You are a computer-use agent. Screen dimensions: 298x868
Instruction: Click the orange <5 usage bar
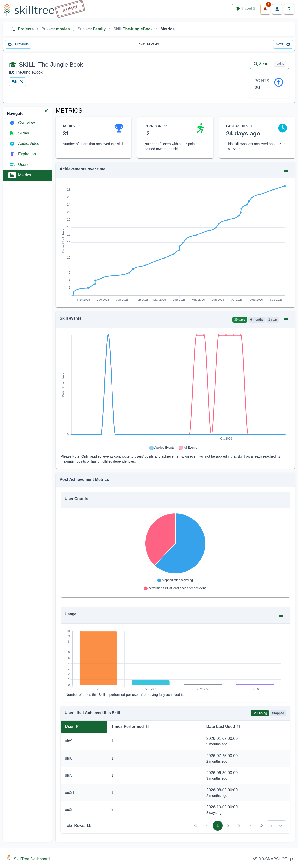[x=98, y=658]
